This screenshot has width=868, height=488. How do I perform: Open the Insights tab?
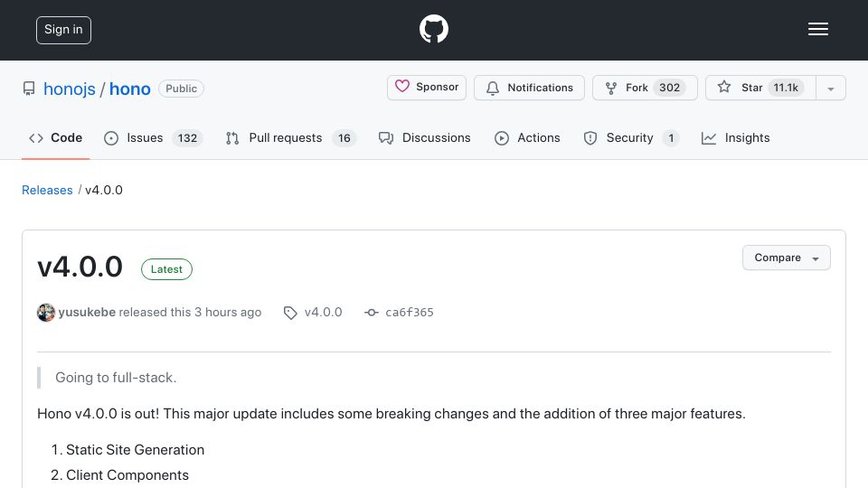coord(736,137)
